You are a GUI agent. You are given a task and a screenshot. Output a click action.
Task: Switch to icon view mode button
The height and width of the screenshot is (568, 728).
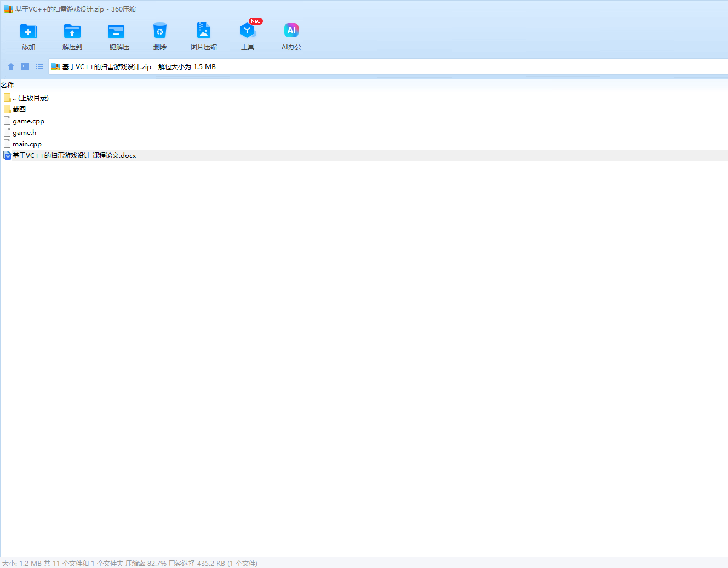click(x=25, y=66)
